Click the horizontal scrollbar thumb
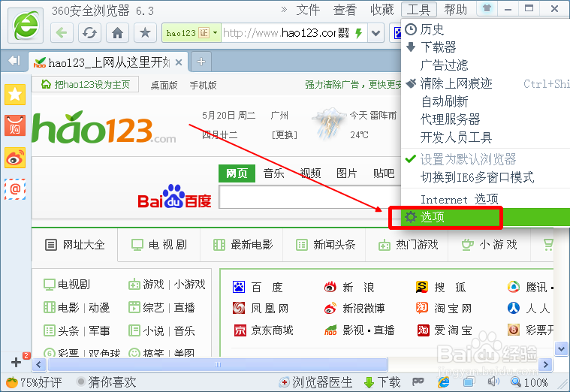The image size is (570, 392). click(x=218, y=364)
